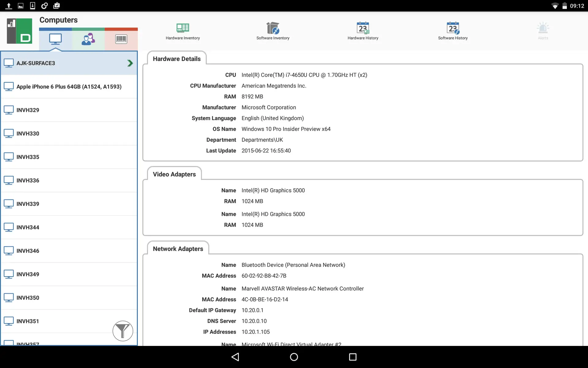Switch to barcode scanner tab

click(121, 39)
